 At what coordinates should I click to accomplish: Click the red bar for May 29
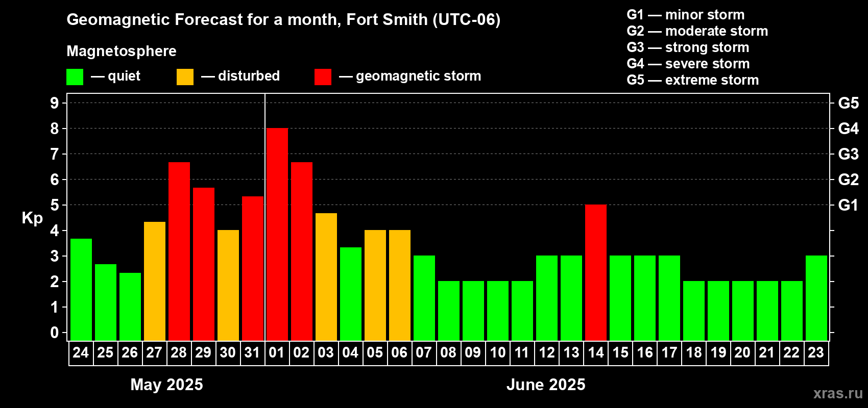[x=204, y=264]
